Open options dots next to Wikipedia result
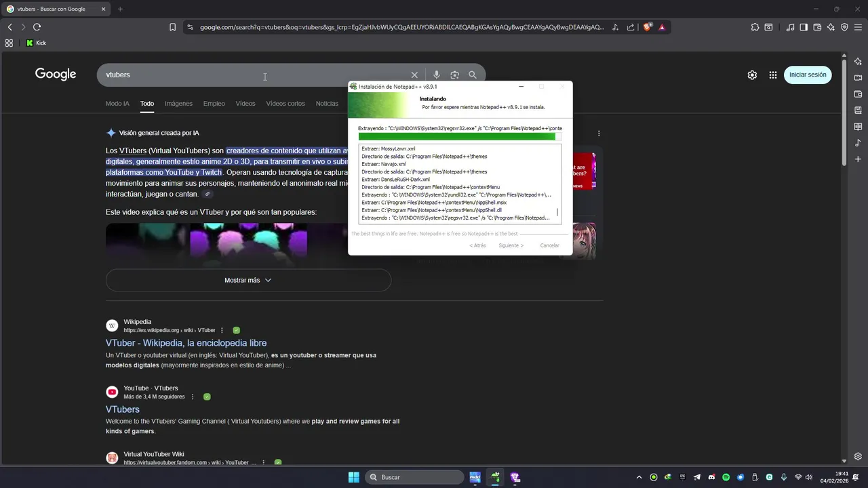This screenshot has width=868, height=488. click(222, 330)
